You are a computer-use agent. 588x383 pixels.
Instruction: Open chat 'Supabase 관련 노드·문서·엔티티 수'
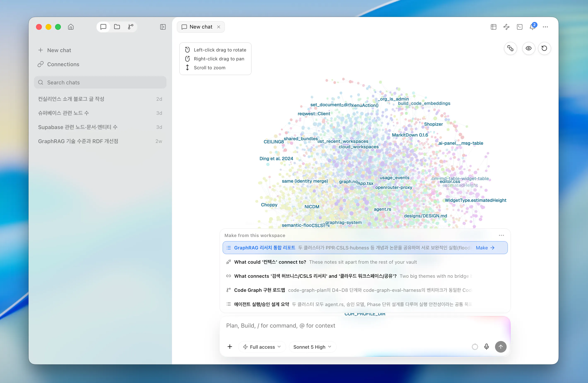[x=100, y=127]
